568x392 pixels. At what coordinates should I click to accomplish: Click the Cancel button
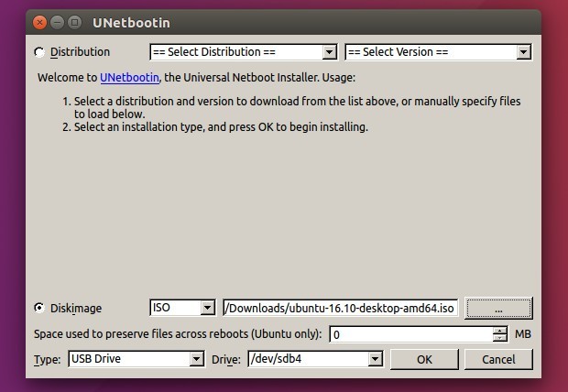pos(498,359)
